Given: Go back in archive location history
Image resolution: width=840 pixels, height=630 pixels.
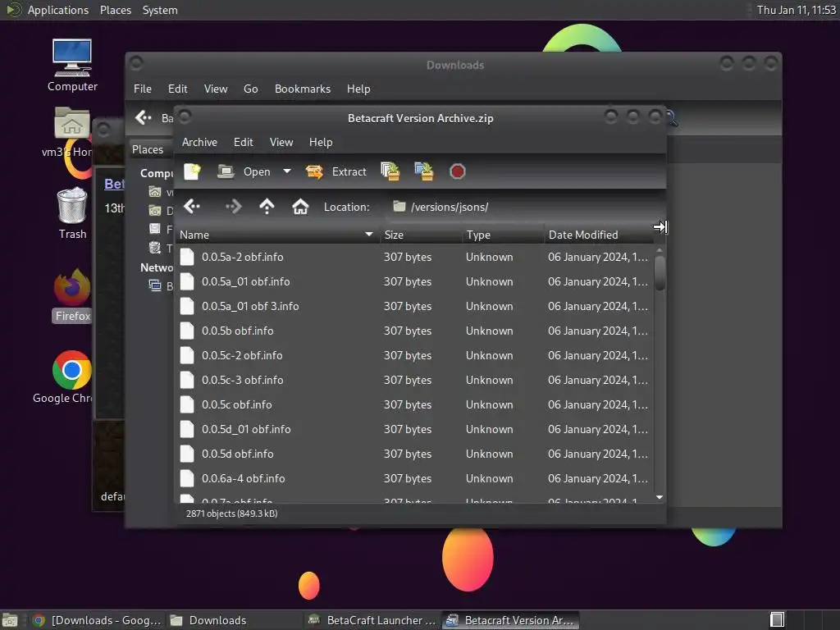Looking at the screenshot, I should 192,207.
